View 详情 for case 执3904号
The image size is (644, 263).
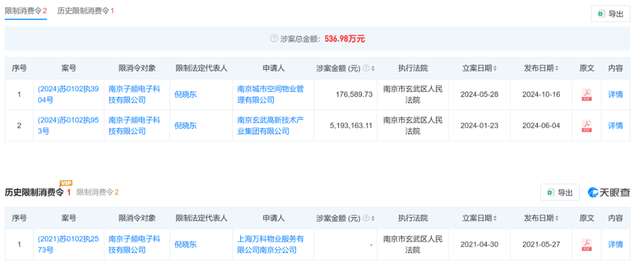[615, 94]
